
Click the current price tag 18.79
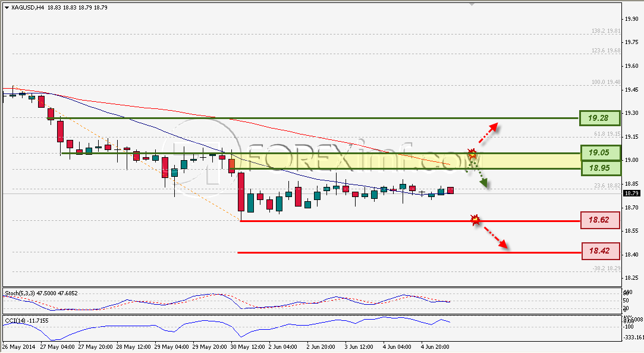pos(631,193)
